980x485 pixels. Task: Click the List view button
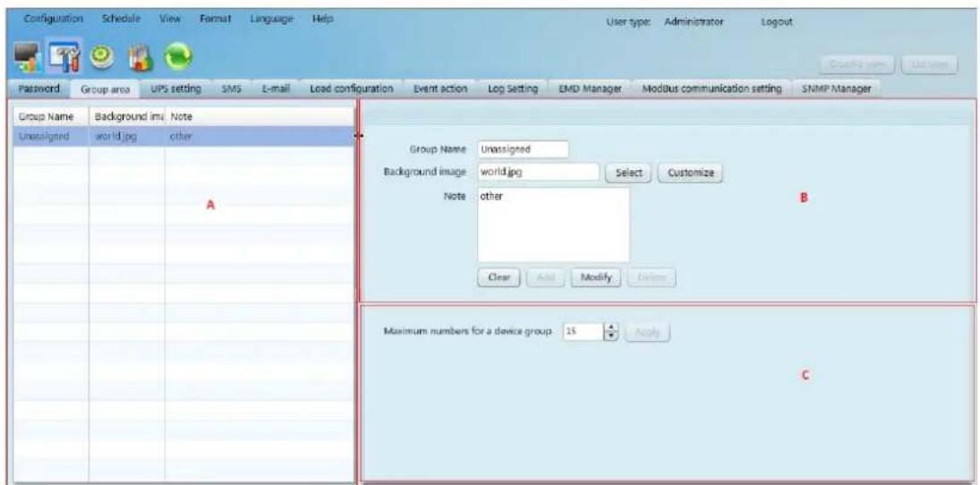pyautogui.click(x=931, y=64)
